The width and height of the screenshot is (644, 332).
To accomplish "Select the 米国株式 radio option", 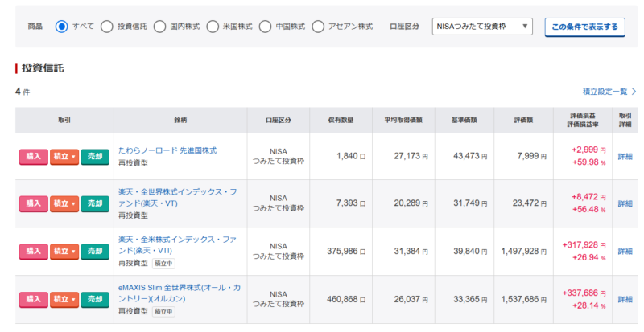I will pyautogui.click(x=213, y=27).
